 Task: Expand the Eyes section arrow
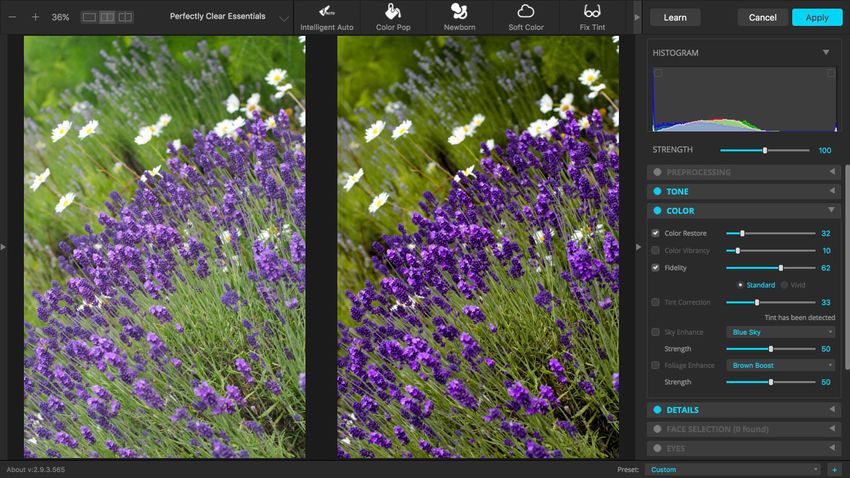832,448
